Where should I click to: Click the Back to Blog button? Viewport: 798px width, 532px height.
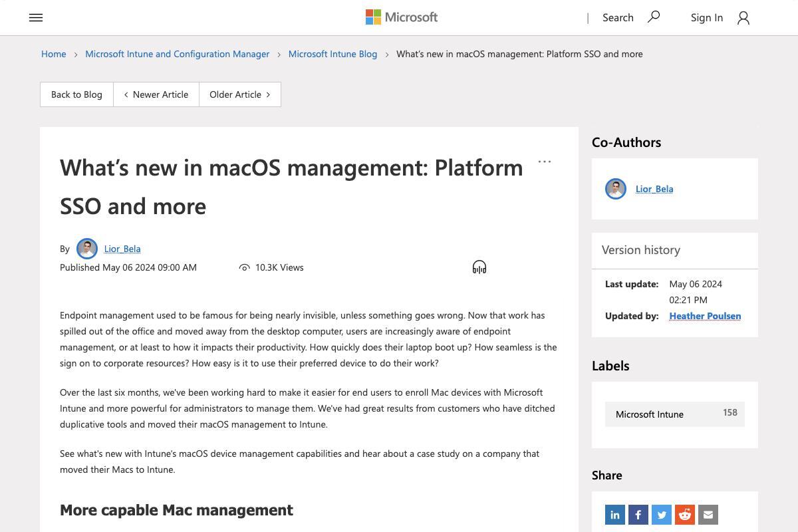tap(76, 94)
